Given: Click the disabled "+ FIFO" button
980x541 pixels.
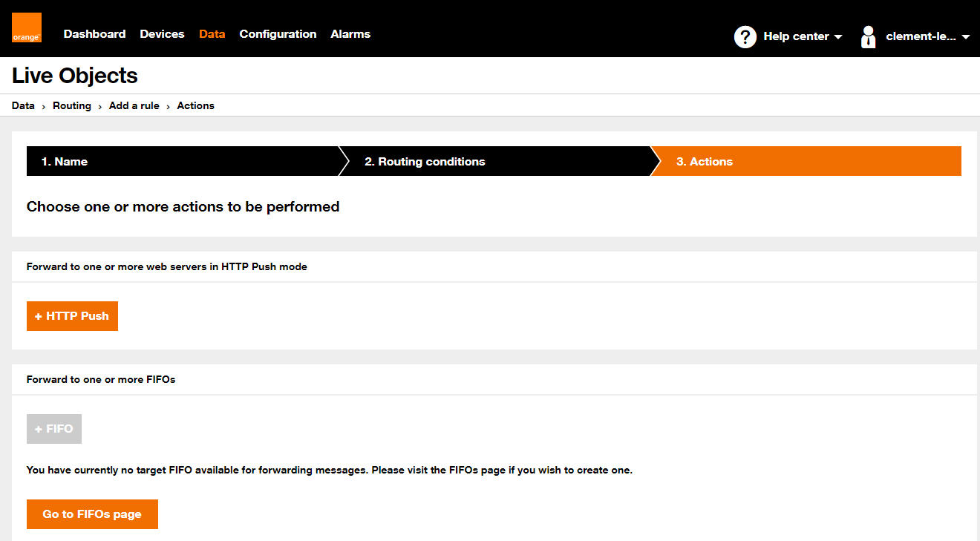Looking at the screenshot, I should click(53, 428).
